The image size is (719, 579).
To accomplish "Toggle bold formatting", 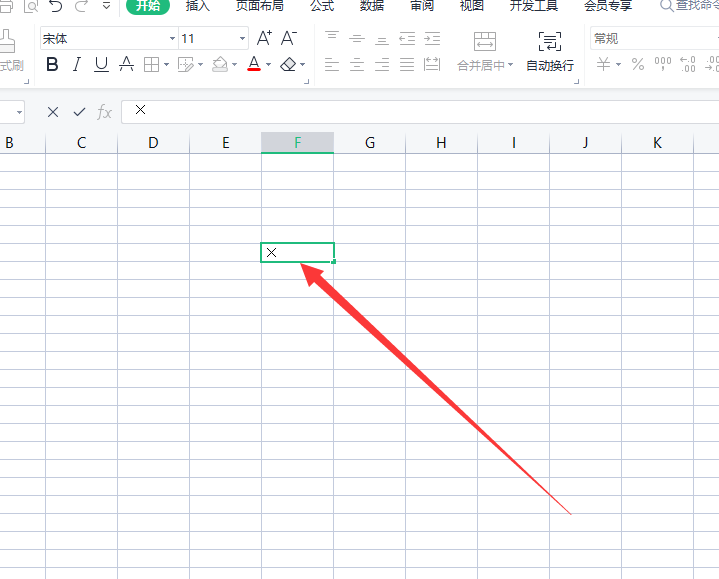I will 52,65.
